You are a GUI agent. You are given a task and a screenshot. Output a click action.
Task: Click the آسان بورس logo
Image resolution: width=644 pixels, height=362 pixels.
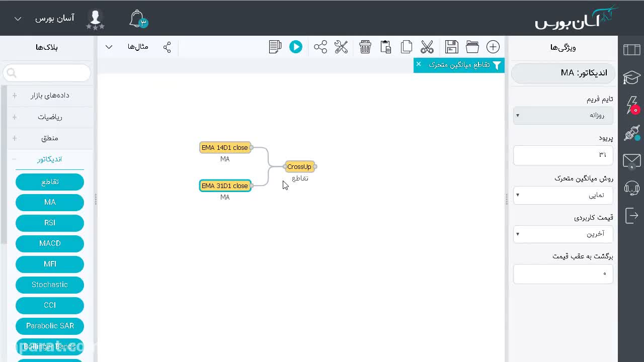(x=577, y=18)
